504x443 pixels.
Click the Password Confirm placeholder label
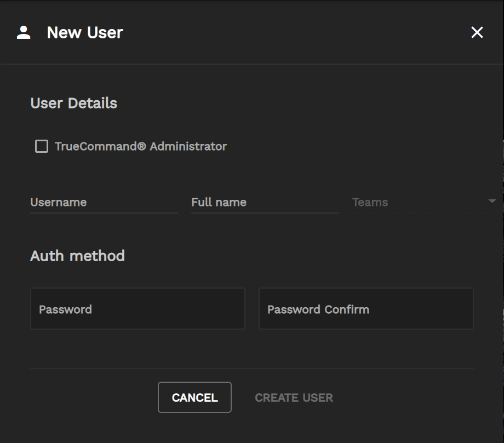tap(318, 309)
